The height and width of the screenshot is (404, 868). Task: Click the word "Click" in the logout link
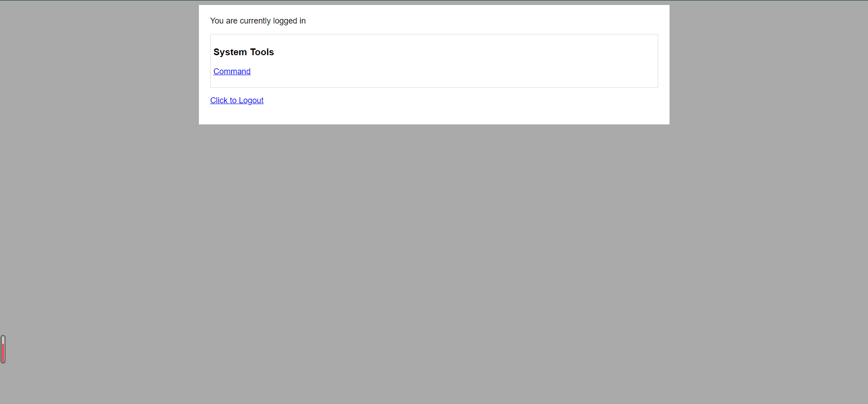tap(219, 100)
